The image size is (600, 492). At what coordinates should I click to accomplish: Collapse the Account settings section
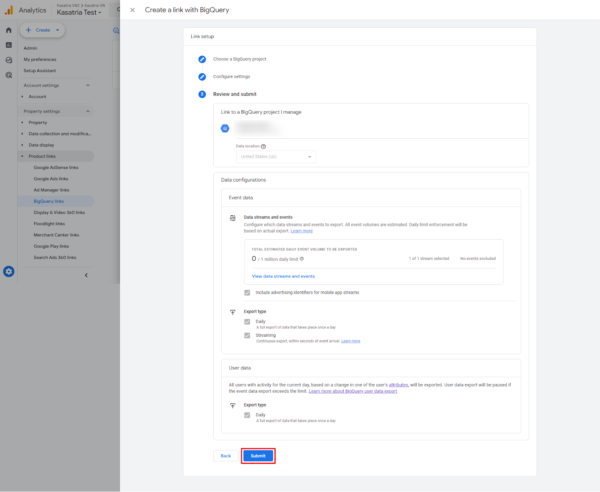point(88,85)
